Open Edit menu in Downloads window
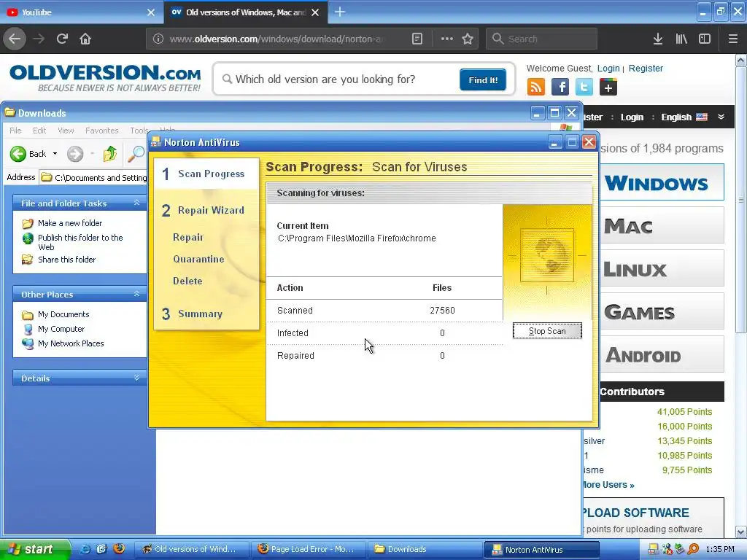747x560 pixels. point(39,131)
